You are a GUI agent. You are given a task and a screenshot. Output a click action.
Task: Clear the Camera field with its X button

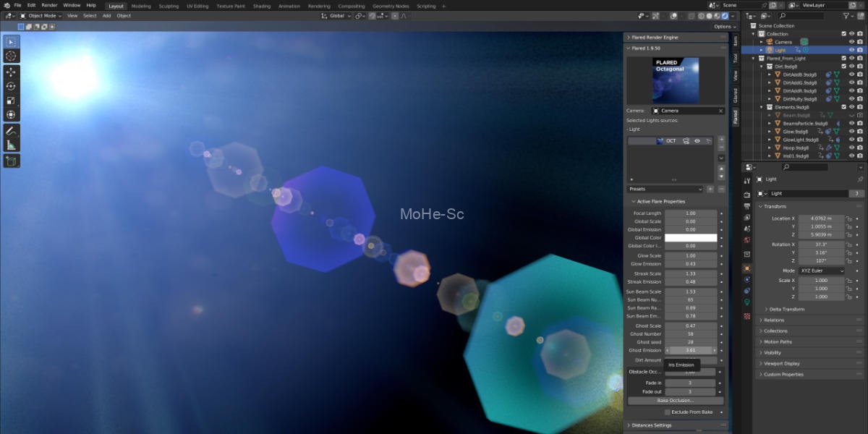pyautogui.click(x=720, y=110)
